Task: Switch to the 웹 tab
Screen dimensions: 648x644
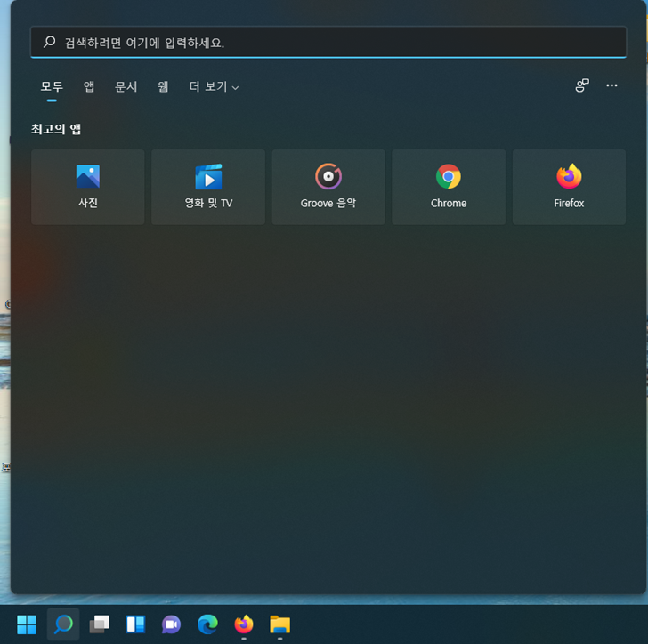Action: (163, 87)
